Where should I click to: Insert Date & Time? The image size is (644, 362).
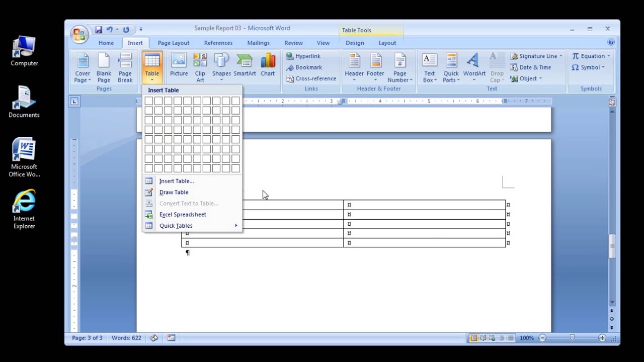[x=530, y=67]
